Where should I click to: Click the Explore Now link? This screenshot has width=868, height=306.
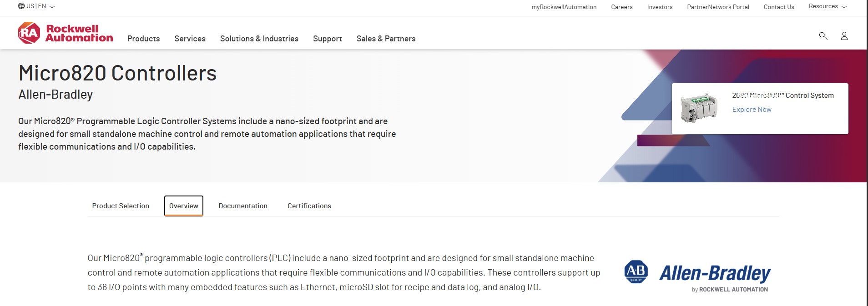(752, 110)
